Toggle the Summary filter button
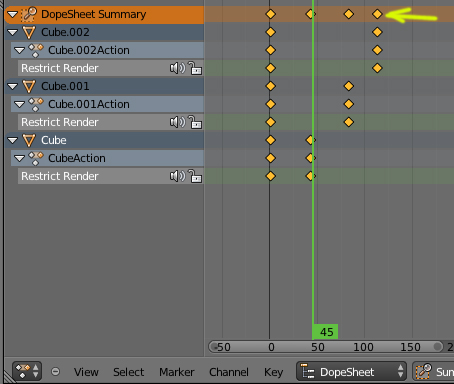Screen dimensions: 454x384 pos(433,371)
